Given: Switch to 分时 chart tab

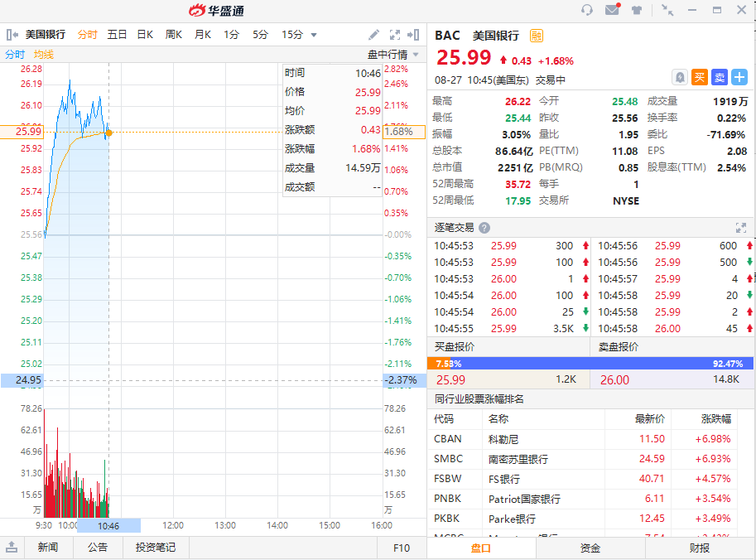Looking at the screenshot, I should tap(87, 35).
